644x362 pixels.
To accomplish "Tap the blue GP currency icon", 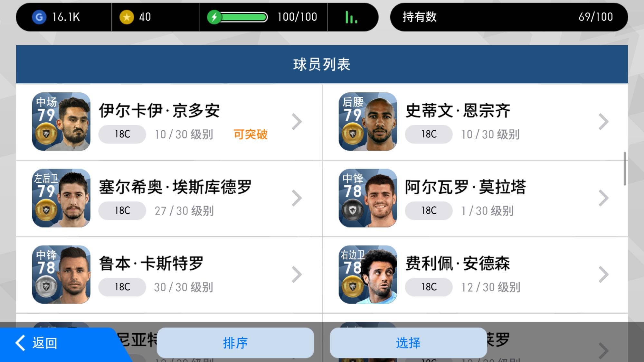I will pyautogui.click(x=39, y=17).
